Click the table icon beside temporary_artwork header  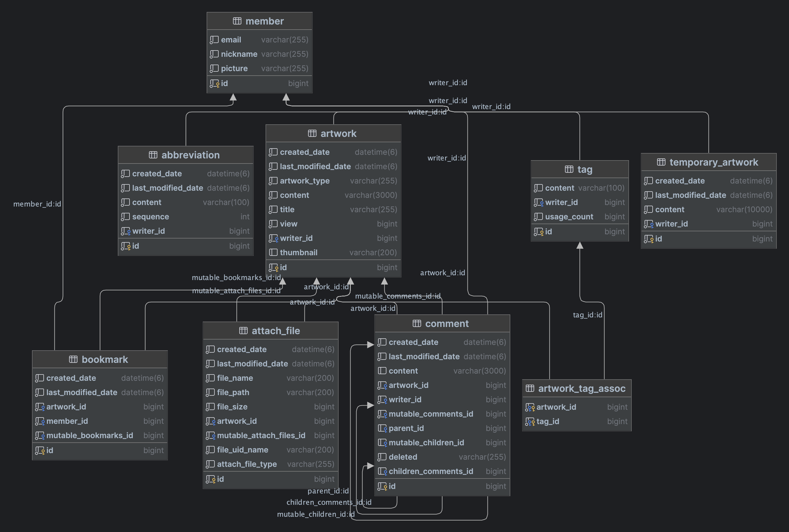(x=661, y=162)
